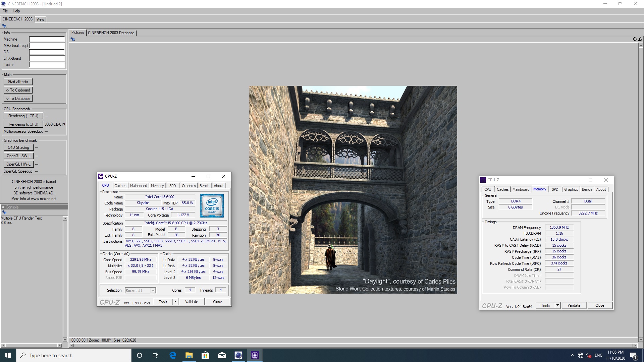The height and width of the screenshot is (362, 644).
Task: Open notification center icon
Action: 633,355
